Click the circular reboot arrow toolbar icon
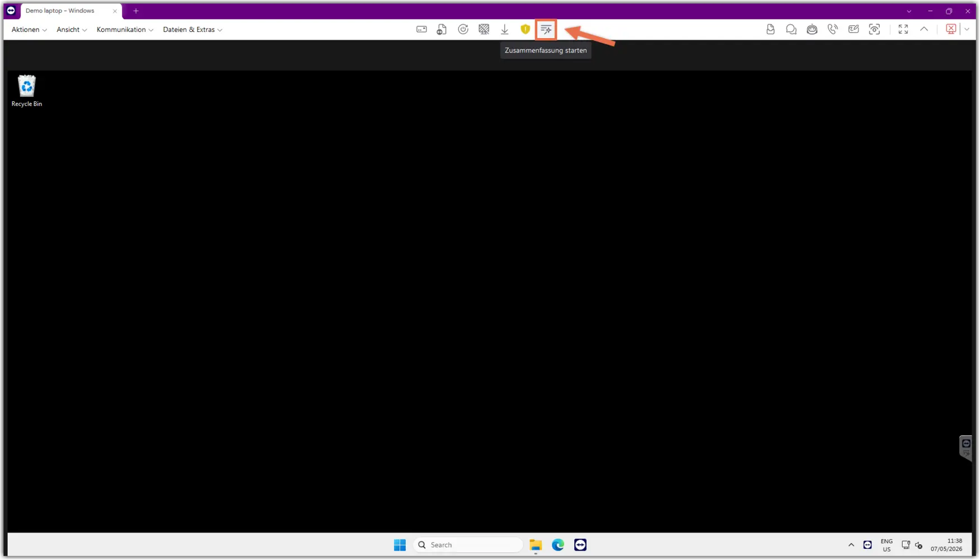The image size is (980, 560). pyautogui.click(x=463, y=30)
